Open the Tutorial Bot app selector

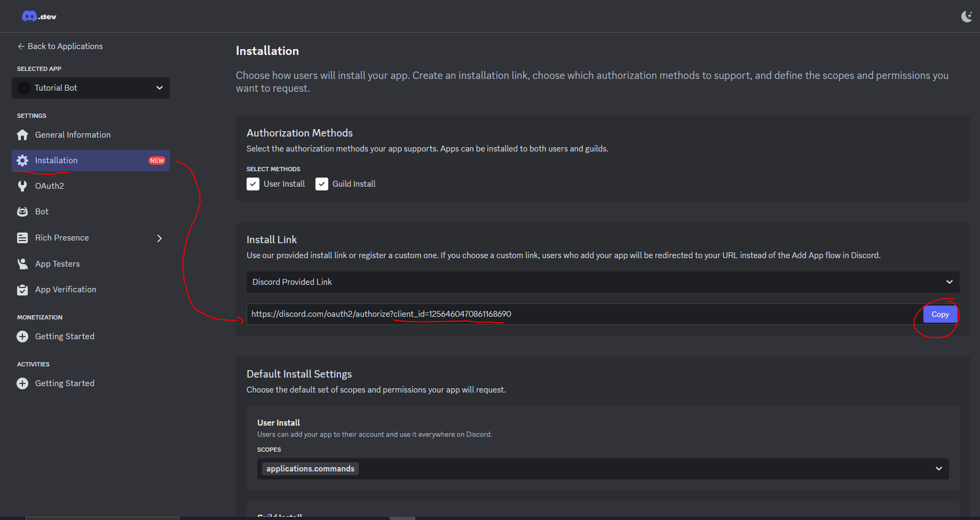pos(91,88)
